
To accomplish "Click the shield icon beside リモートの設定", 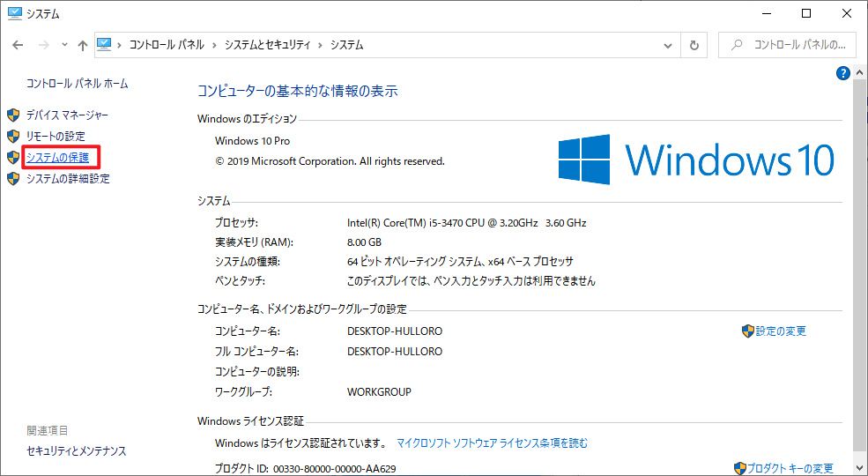I will coord(13,136).
